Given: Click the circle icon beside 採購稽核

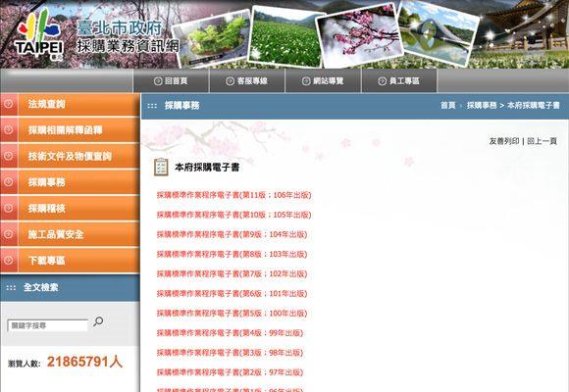Looking at the screenshot, I should [8, 208].
